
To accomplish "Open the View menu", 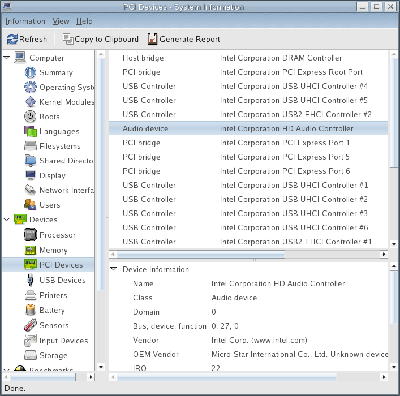I will 61,21.
